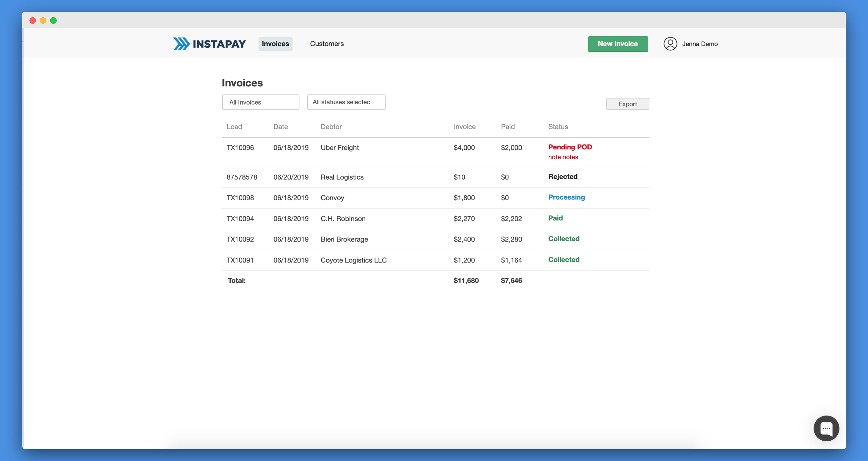Click the red 'note notes' text
The height and width of the screenshot is (461, 868).
(x=563, y=157)
